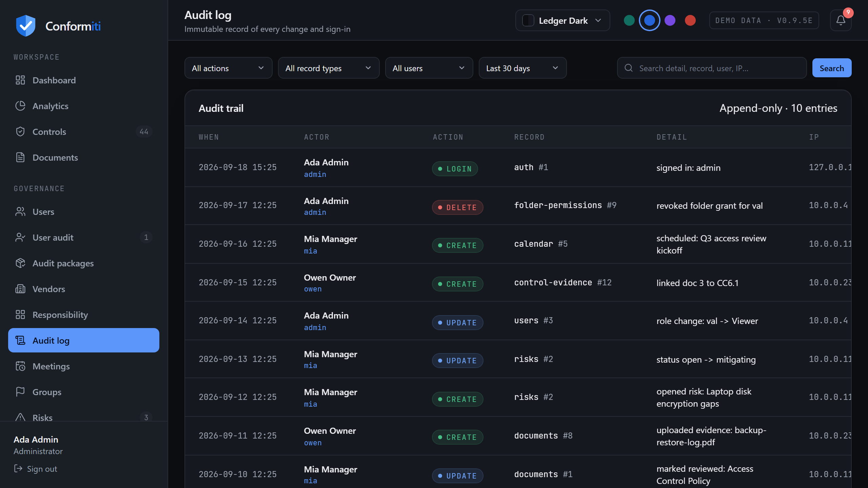Click the DELETE action badge
Image resolution: width=868 pixels, height=488 pixels.
pos(457,207)
